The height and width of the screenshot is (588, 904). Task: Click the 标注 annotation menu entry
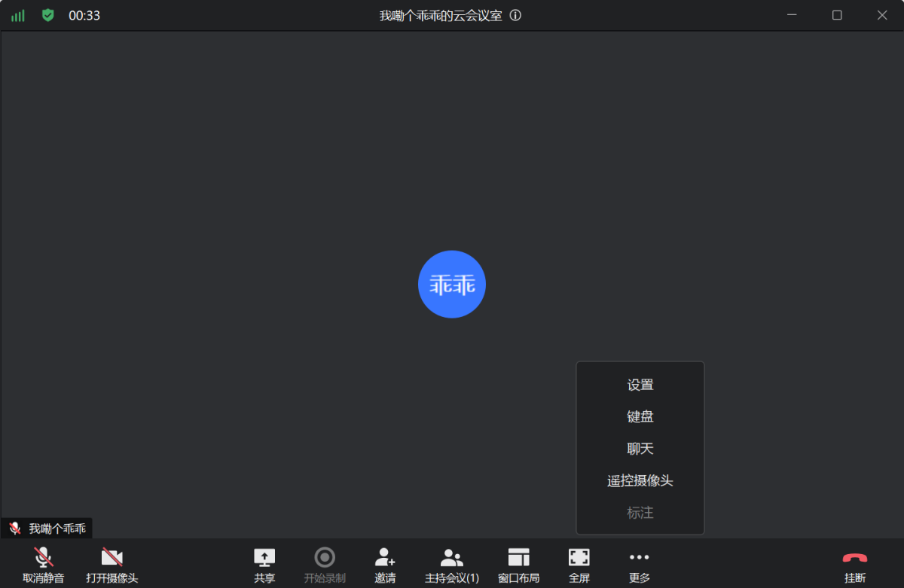click(x=640, y=513)
